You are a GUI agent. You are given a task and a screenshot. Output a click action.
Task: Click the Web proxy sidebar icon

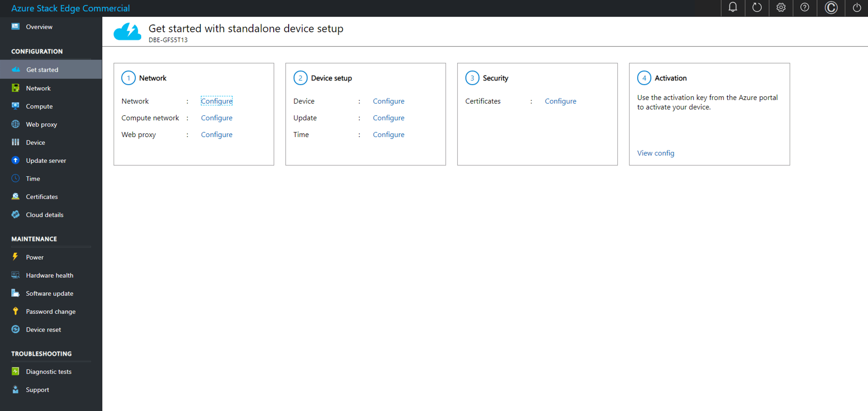[x=15, y=124]
